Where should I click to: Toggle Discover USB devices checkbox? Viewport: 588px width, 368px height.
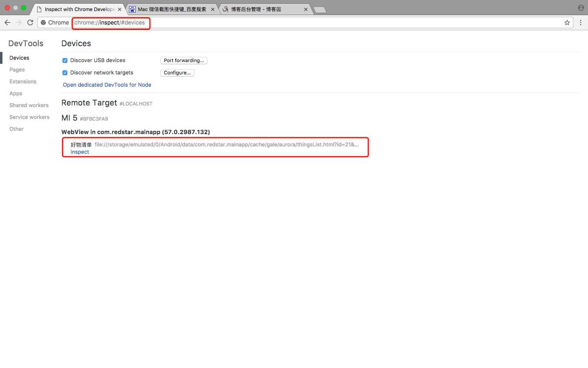tap(65, 61)
